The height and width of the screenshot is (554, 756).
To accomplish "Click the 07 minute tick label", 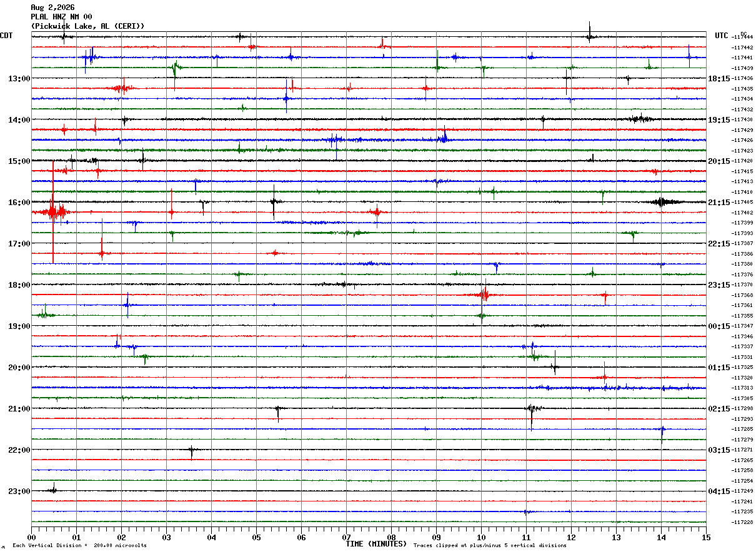I will click(x=346, y=537).
